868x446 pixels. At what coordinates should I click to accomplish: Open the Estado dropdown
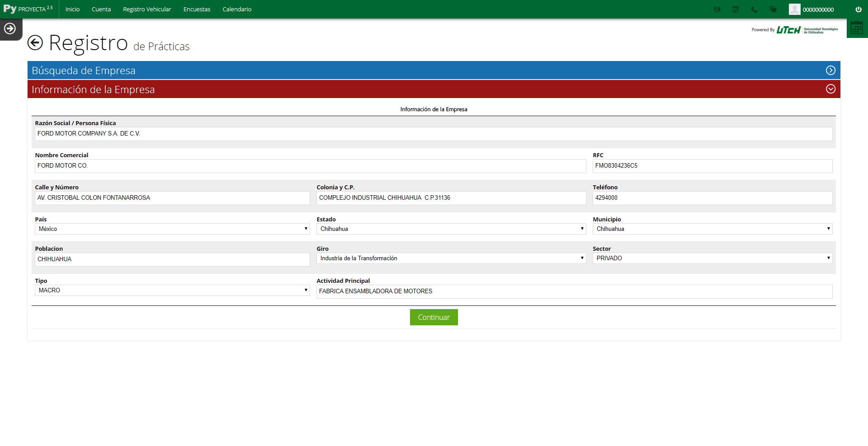click(451, 229)
